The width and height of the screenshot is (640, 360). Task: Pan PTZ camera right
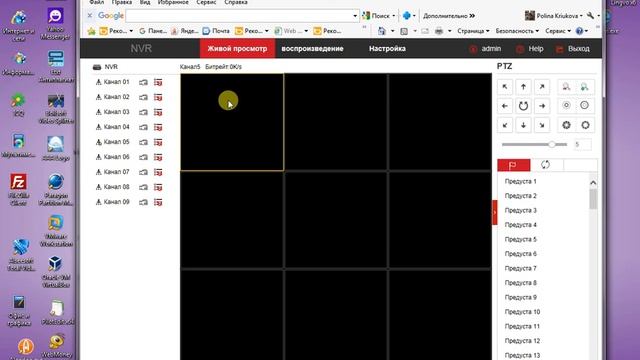pos(542,106)
